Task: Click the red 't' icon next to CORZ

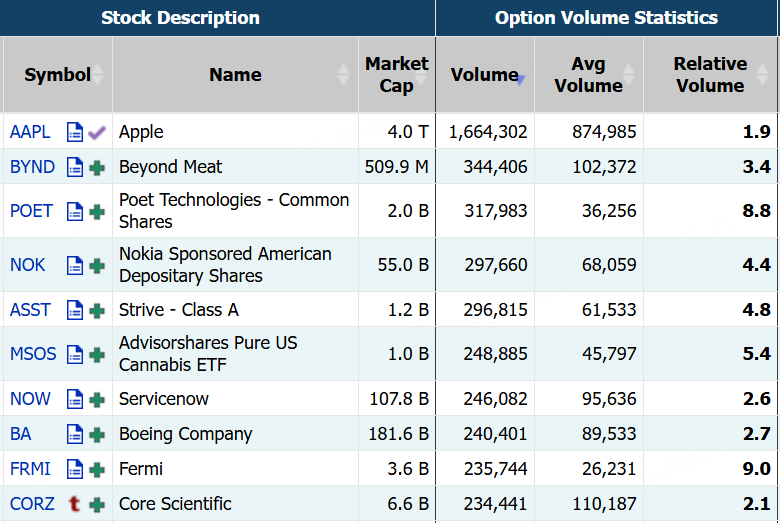Action: 74,504
